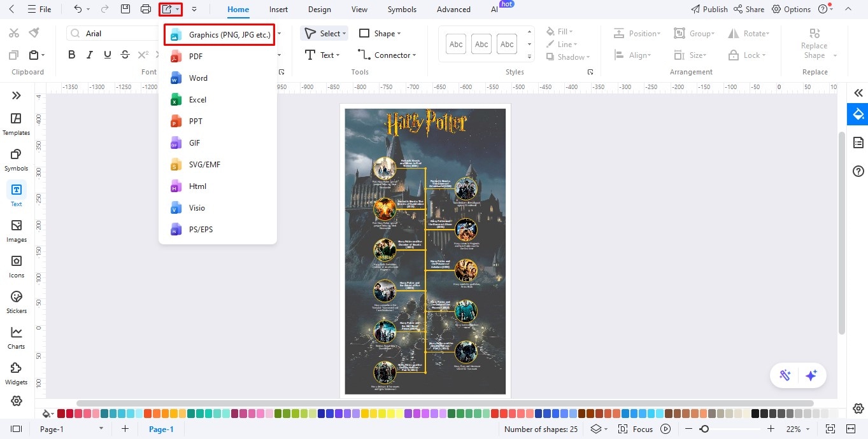Click the Redo arrow icon
This screenshot has width=868, height=439.
[x=104, y=9]
